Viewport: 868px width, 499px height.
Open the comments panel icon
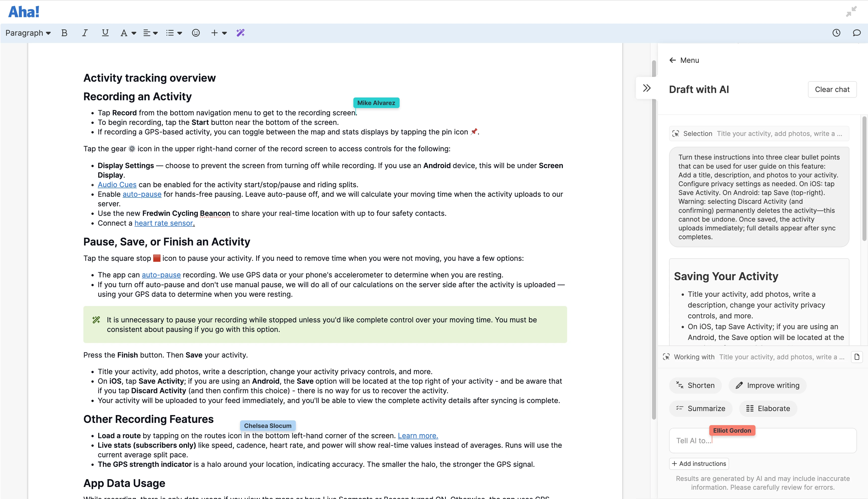tap(857, 33)
